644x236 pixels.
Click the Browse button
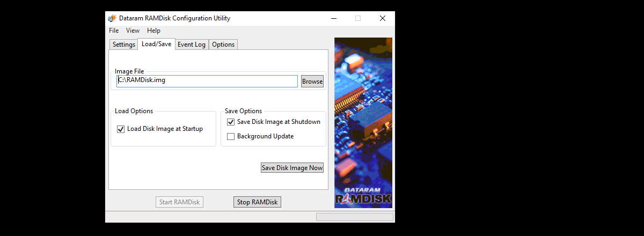click(312, 82)
